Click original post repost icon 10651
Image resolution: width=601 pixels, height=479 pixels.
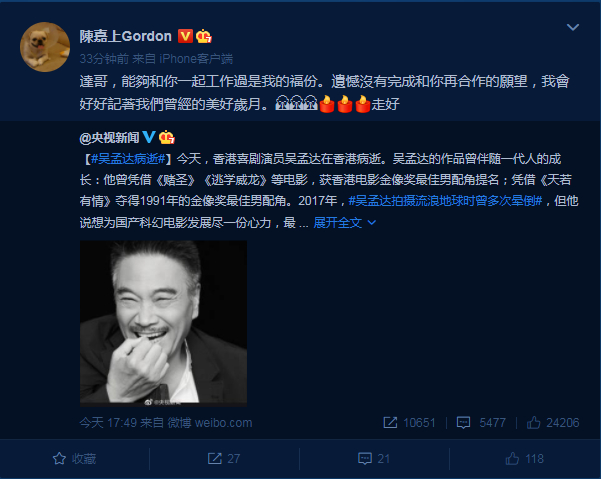(x=409, y=423)
